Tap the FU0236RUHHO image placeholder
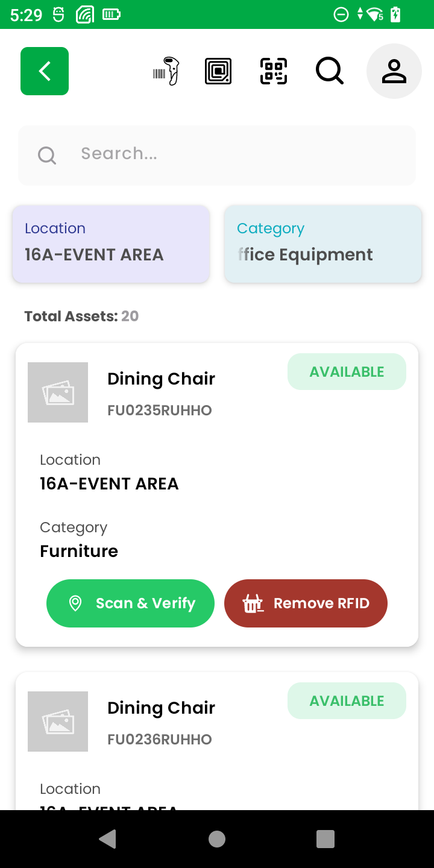 [x=58, y=722]
